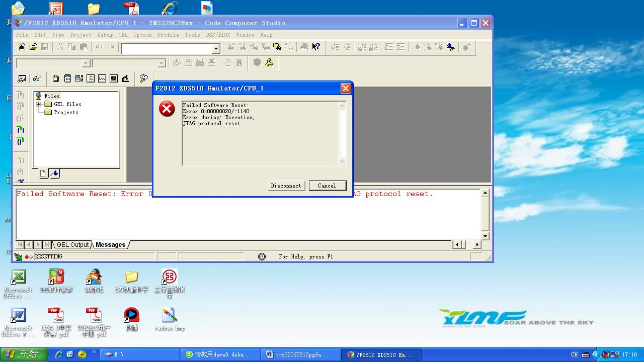Click the red error icon in dialog
This screenshot has height=362, width=644.
pyautogui.click(x=167, y=109)
